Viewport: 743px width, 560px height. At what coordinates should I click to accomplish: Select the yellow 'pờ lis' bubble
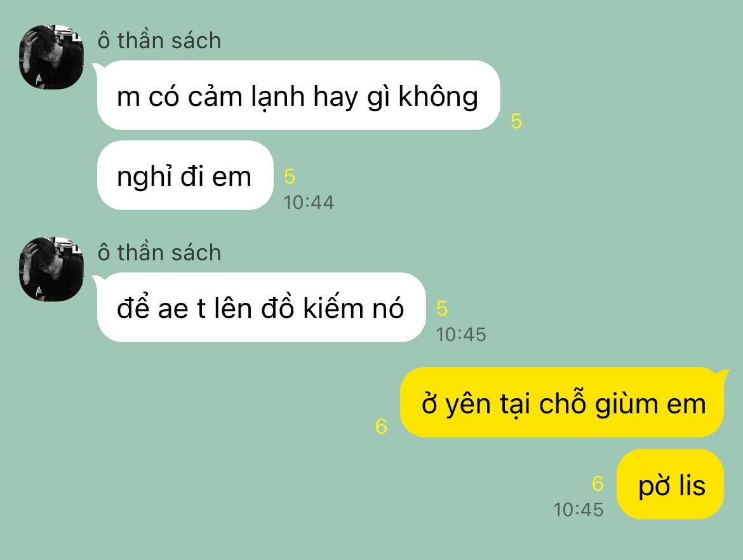[670, 484]
